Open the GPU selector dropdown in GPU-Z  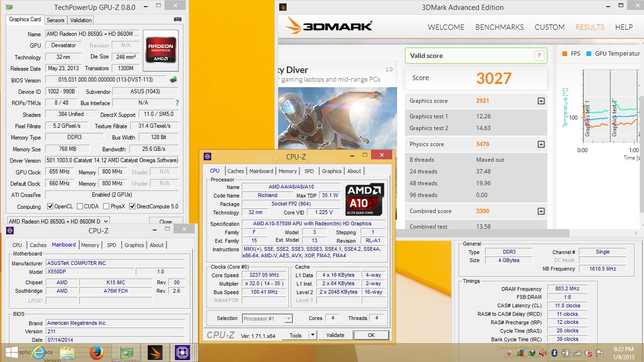click(58, 221)
